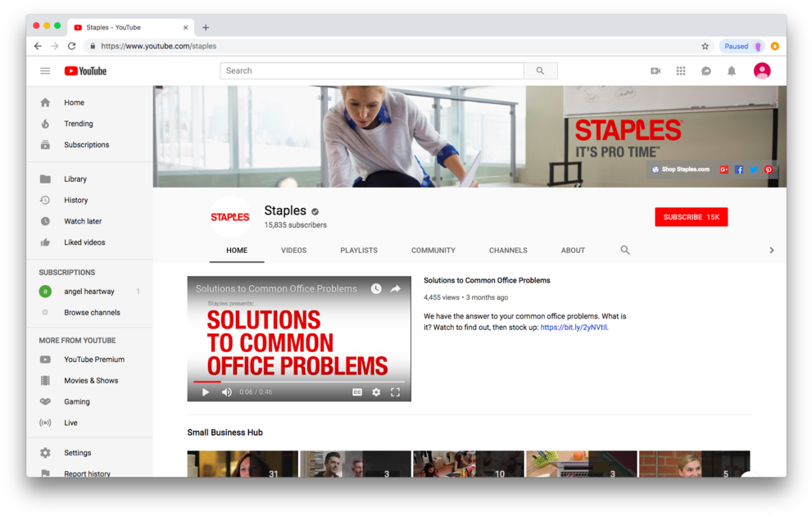The width and height of the screenshot is (812, 516).
Task: Open Watch later in sidebar
Action: [89, 221]
